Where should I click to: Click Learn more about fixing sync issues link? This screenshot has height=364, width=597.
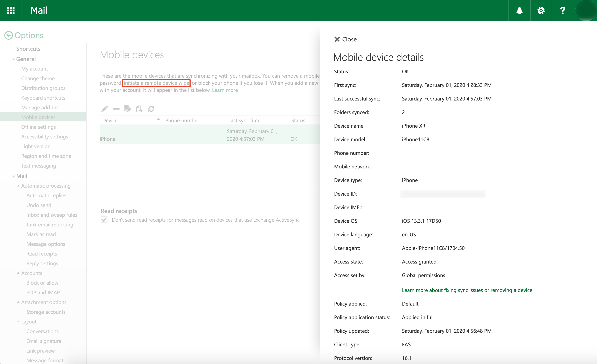(467, 290)
